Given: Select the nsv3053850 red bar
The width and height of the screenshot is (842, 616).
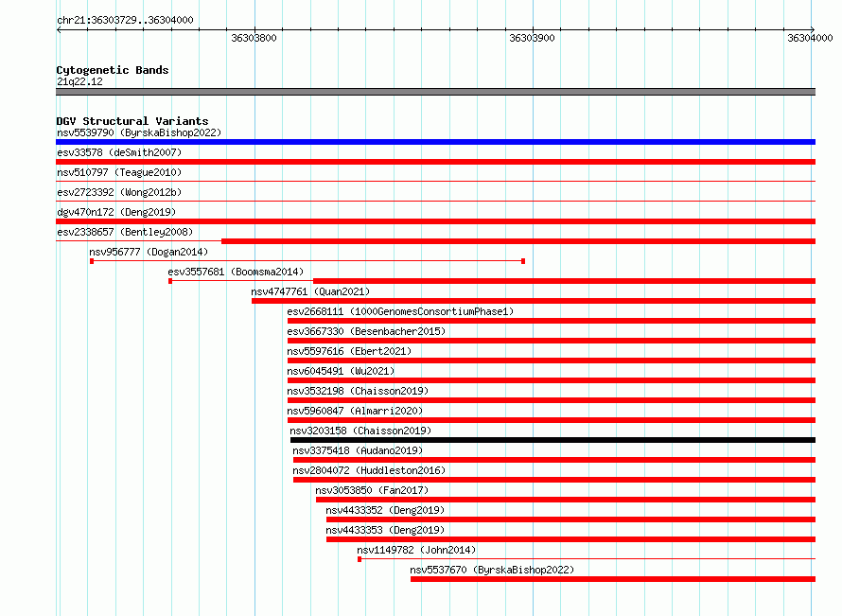Looking at the screenshot, I should point(566,500).
